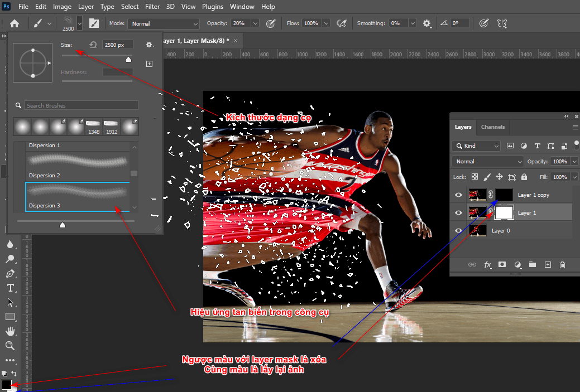The image size is (580, 392).
Task: Select the Type tool
Action: click(x=10, y=288)
